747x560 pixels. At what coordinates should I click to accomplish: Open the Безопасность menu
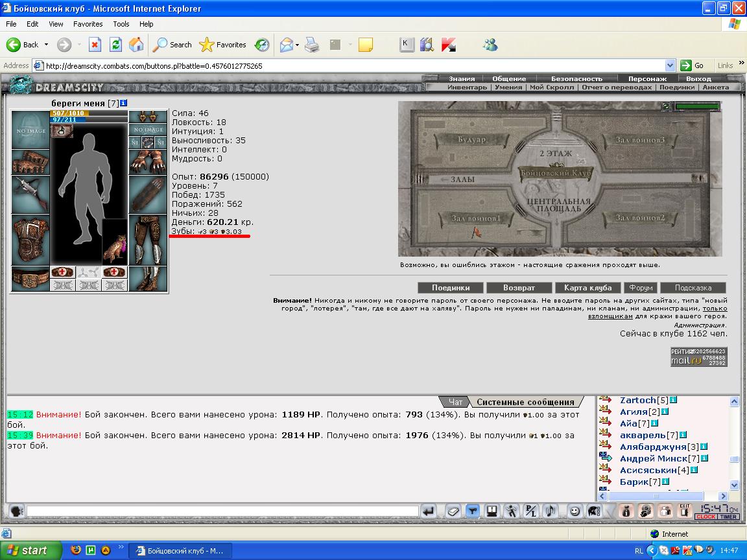click(x=576, y=78)
